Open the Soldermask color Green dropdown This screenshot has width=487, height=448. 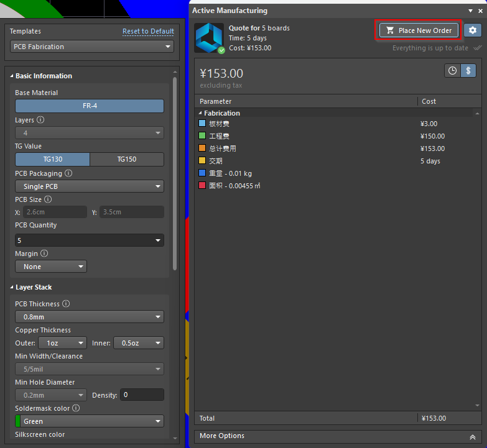(x=90, y=421)
